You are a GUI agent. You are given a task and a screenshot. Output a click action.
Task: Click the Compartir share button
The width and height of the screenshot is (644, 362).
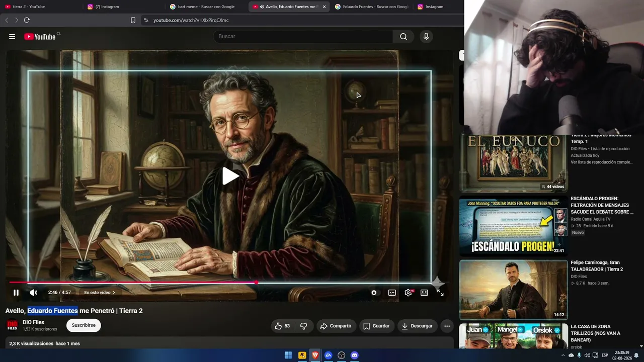[x=336, y=326]
